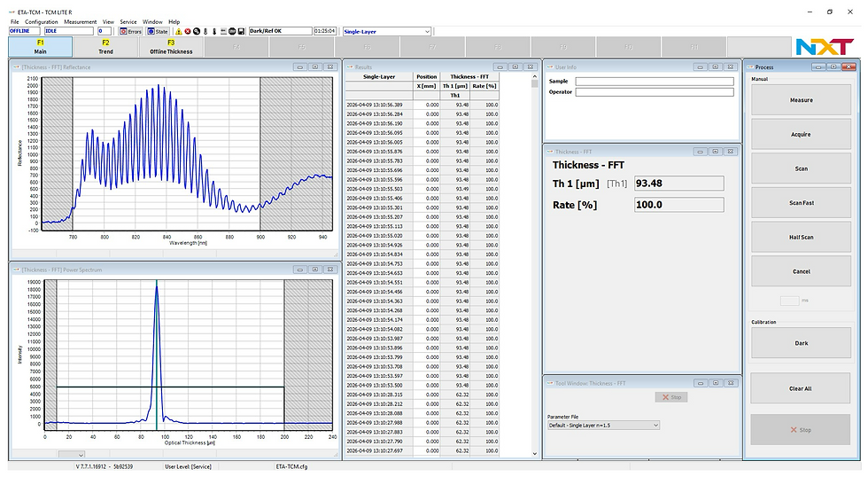
Task: Switch to the F2 Trend tab
Action: (x=105, y=46)
